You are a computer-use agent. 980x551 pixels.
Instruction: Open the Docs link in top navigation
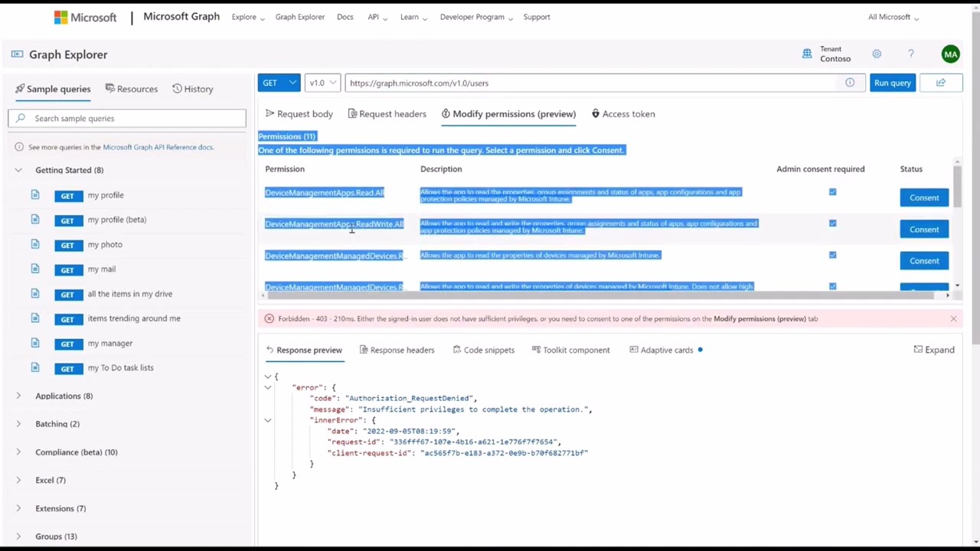[x=345, y=17]
